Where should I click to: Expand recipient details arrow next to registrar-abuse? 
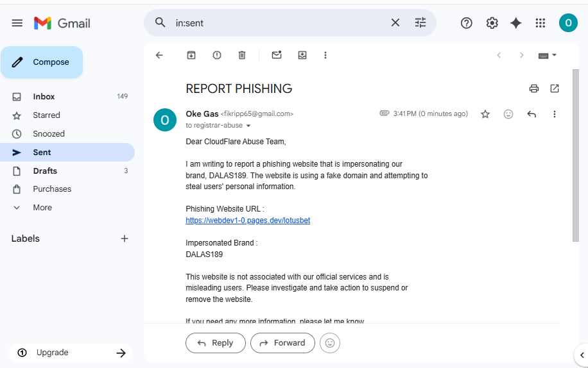pyautogui.click(x=248, y=126)
